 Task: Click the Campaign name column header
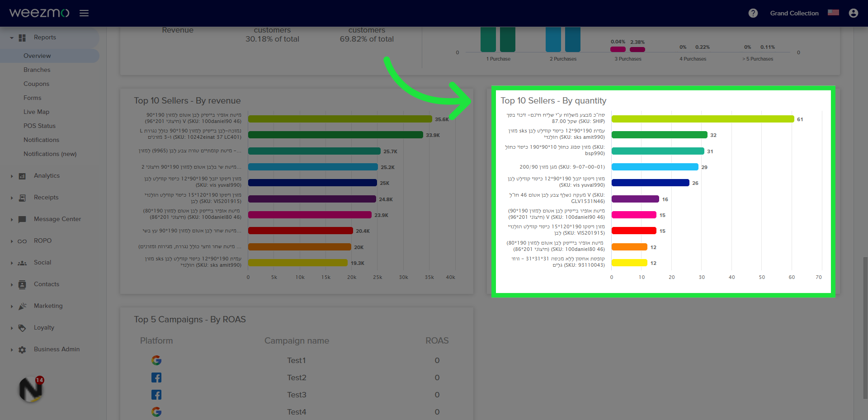coord(297,340)
